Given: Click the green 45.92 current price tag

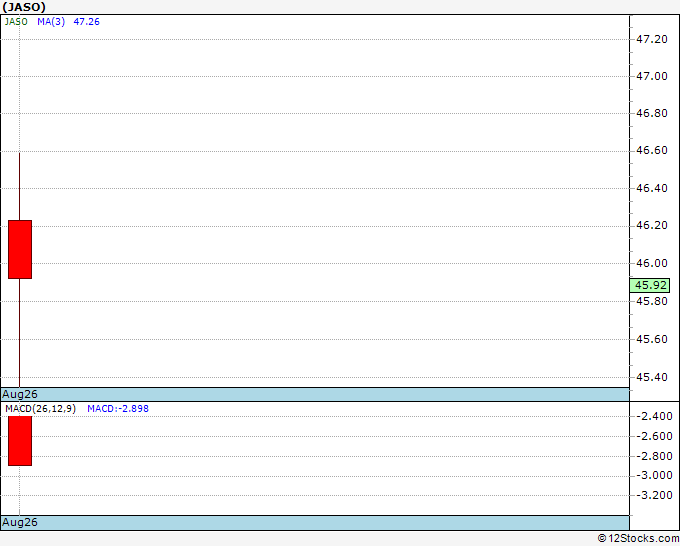Looking at the screenshot, I should pyautogui.click(x=650, y=285).
